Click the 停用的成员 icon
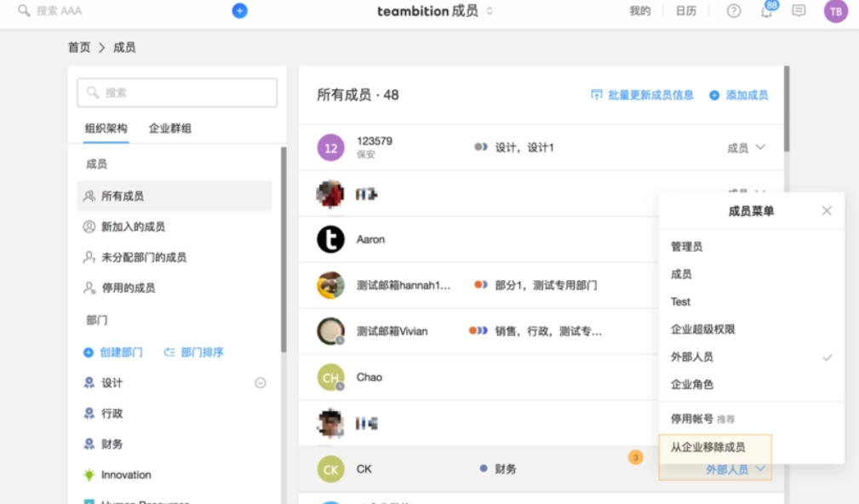Screen dimensions: 859x504 click(x=89, y=288)
